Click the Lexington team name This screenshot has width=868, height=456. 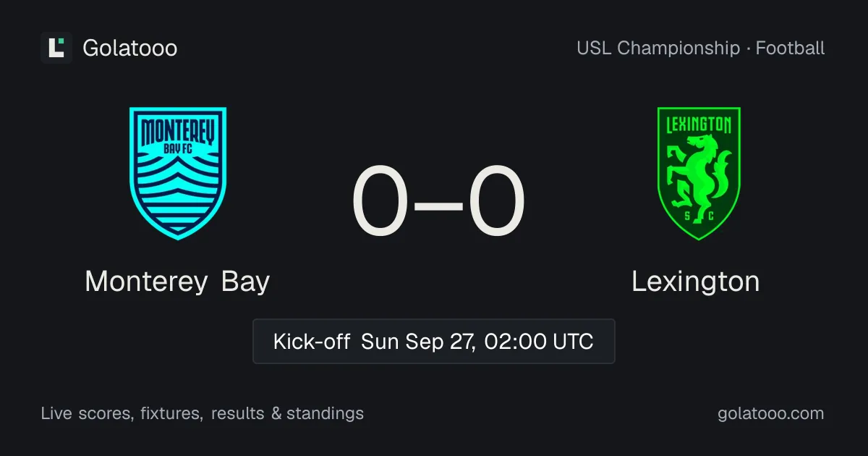click(x=696, y=282)
